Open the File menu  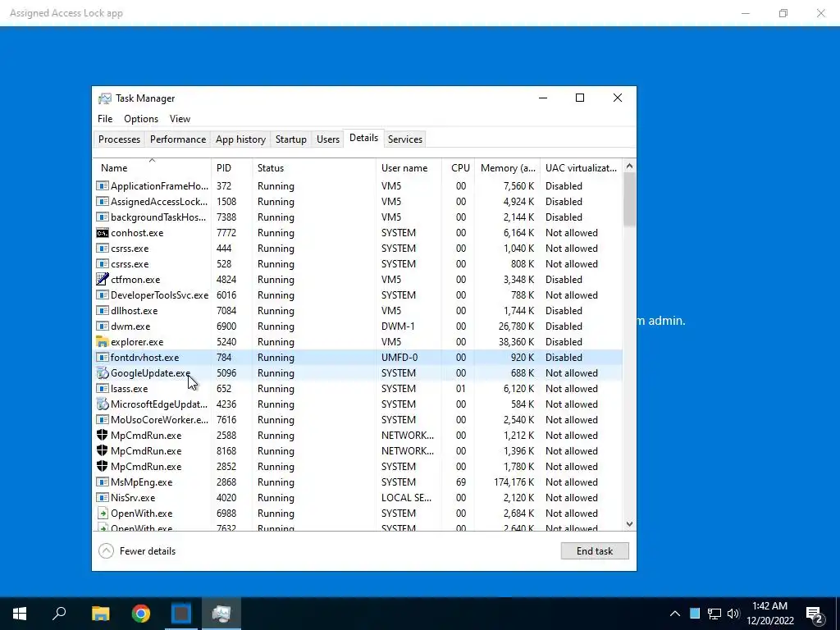click(x=105, y=119)
